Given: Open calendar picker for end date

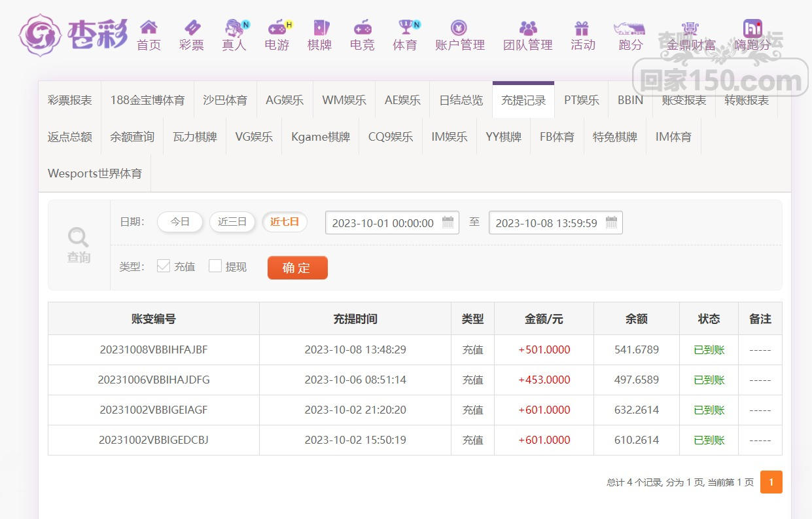Looking at the screenshot, I should pos(611,223).
